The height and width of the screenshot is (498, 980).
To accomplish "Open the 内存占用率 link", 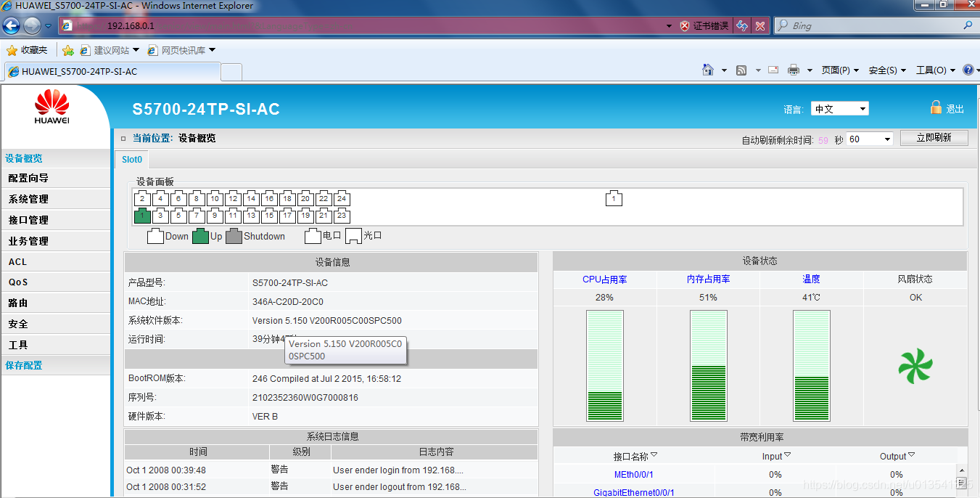I will coord(709,279).
